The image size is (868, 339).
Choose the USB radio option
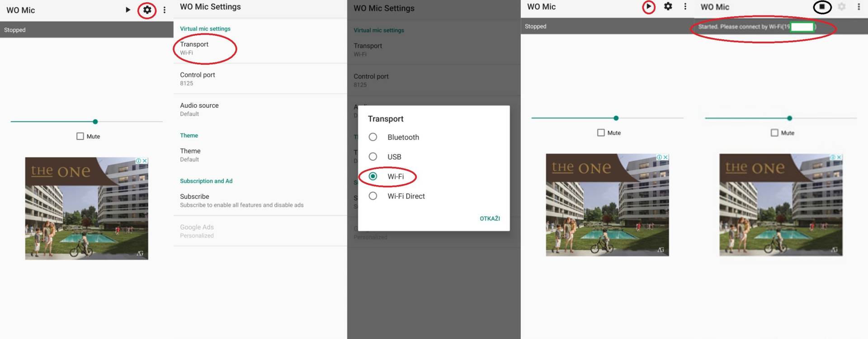pyautogui.click(x=373, y=157)
